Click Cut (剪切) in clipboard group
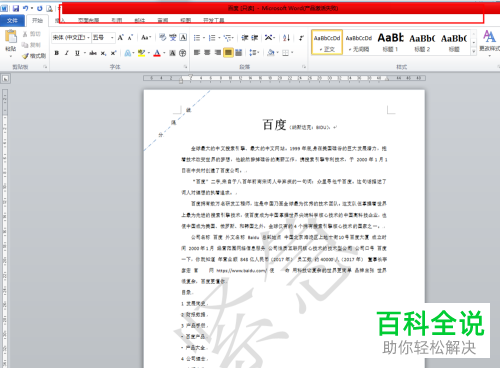Screen dimensions: 500x368 tap(32, 34)
